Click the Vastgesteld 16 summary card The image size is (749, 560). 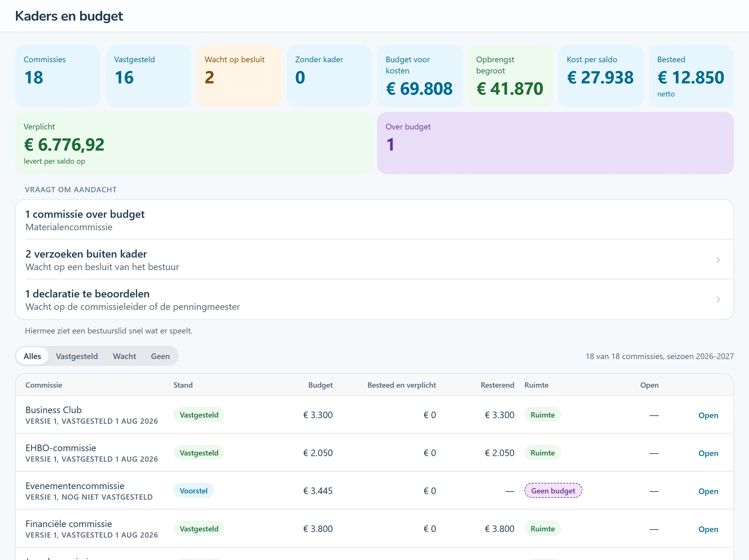[x=148, y=76]
